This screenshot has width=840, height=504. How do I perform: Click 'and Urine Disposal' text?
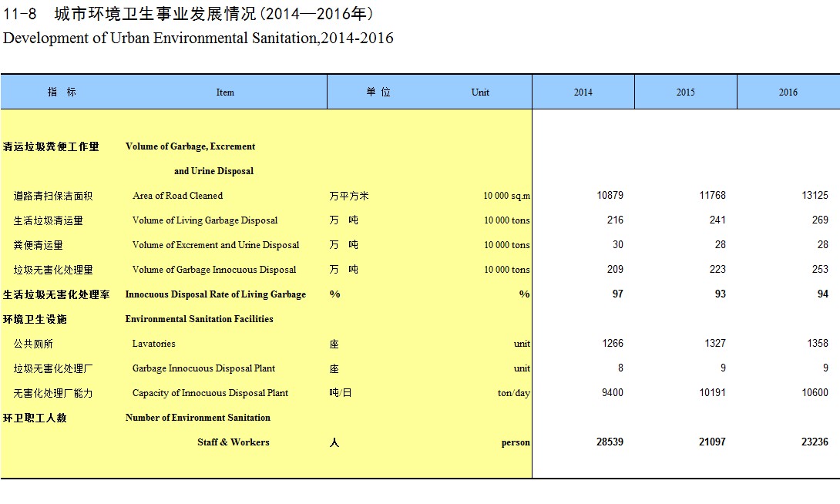[x=213, y=171]
